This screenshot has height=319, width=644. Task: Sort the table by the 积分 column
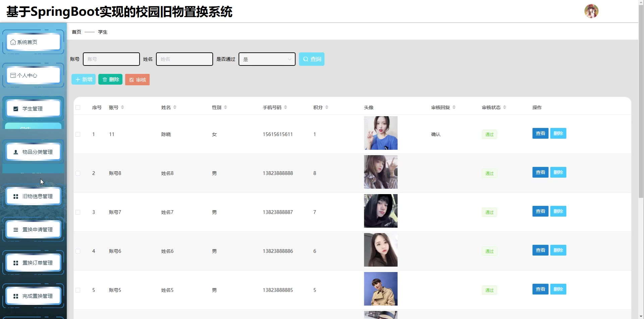pos(327,107)
